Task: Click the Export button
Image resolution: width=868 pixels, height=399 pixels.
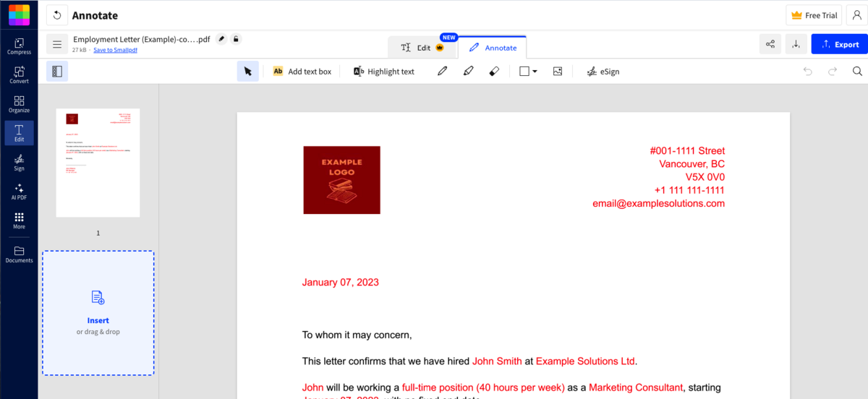Action: pyautogui.click(x=839, y=44)
